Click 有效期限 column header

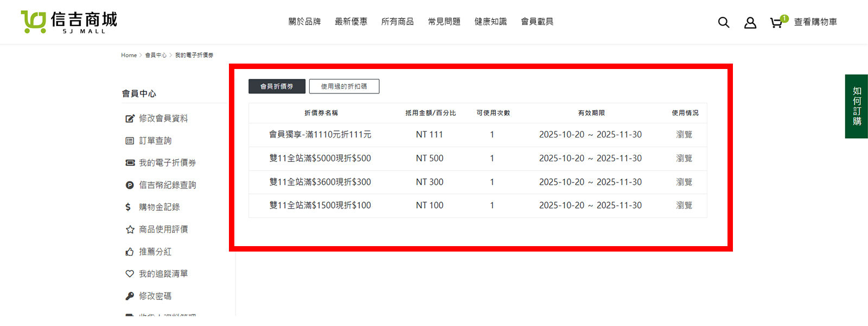tap(591, 113)
